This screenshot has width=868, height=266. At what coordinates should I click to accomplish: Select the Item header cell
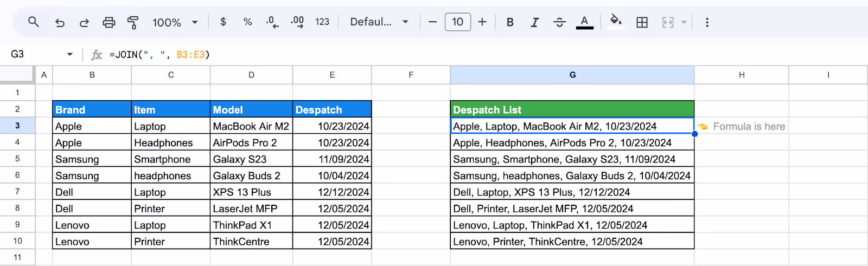click(x=171, y=109)
